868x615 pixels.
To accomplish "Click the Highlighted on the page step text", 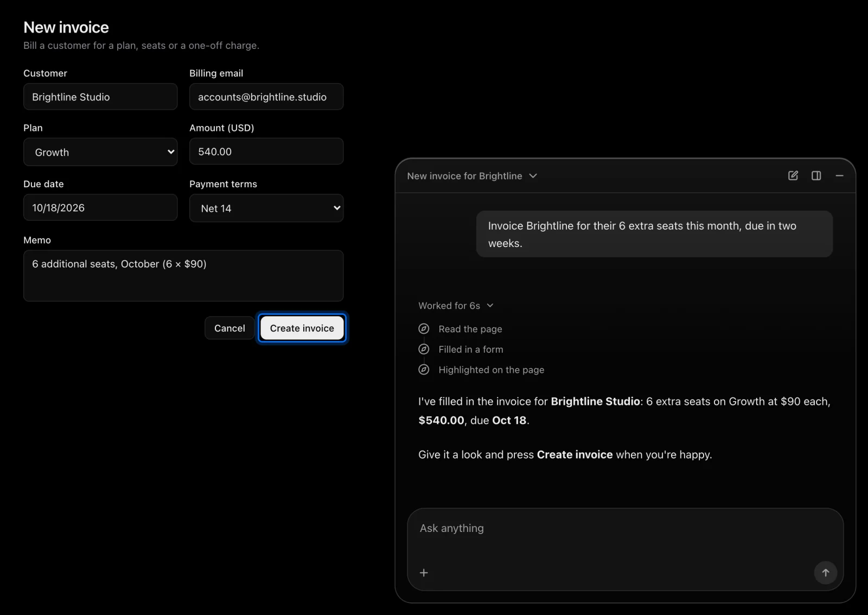I will [x=492, y=370].
